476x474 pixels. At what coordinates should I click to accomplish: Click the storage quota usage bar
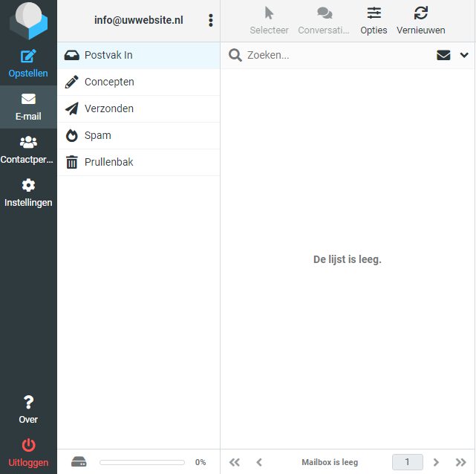click(142, 462)
